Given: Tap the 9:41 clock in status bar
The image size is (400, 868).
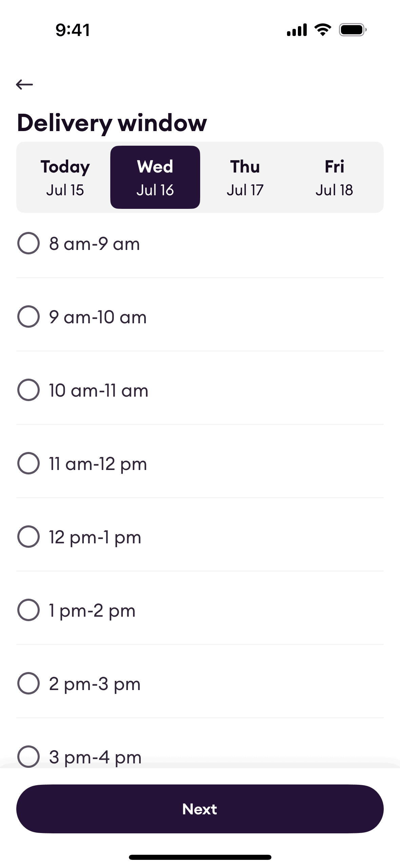Looking at the screenshot, I should [x=73, y=30].
